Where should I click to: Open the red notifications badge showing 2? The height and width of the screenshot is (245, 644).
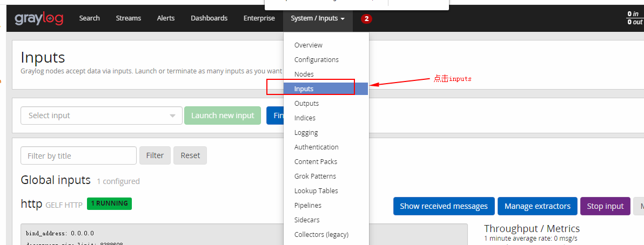coord(367,18)
